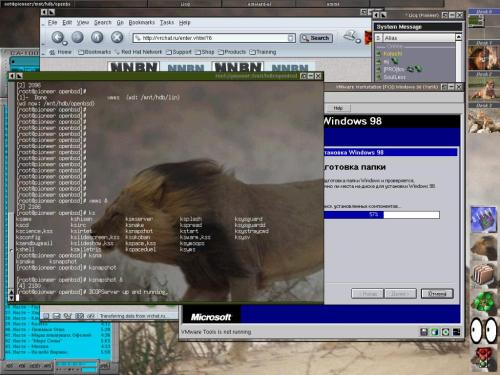
Task: Click the Forward navigation button
Action: [x=78, y=37]
